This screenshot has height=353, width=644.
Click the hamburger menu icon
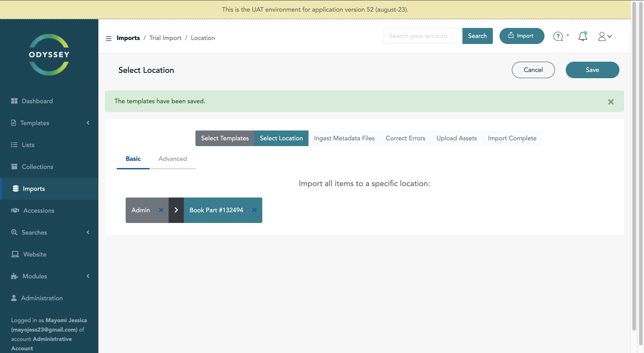[x=108, y=38]
